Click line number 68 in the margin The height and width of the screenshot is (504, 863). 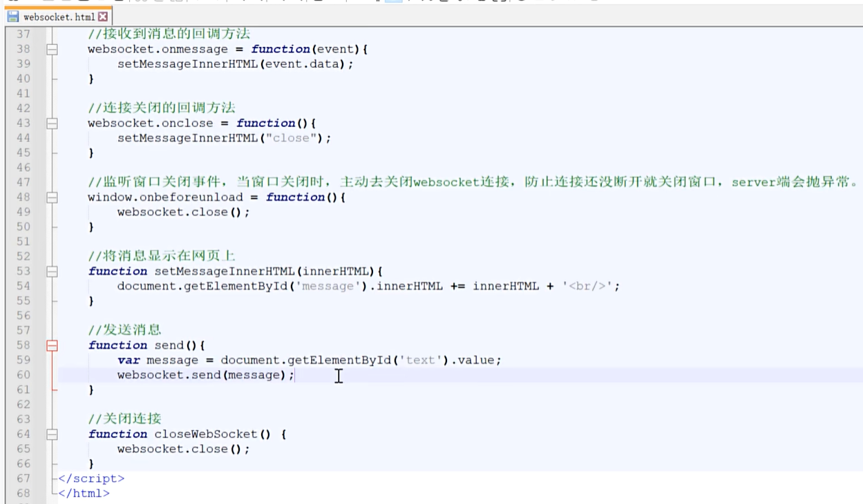(23, 494)
